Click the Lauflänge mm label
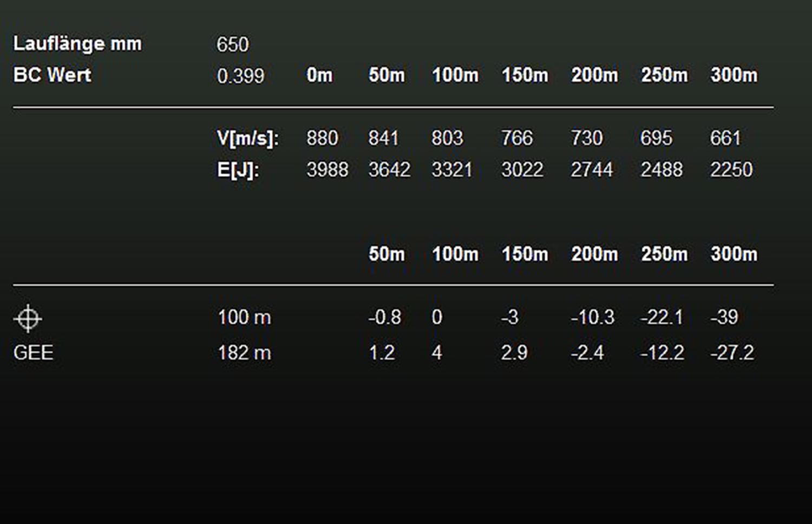The width and height of the screenshot is (812, 524). pos(77,44)
